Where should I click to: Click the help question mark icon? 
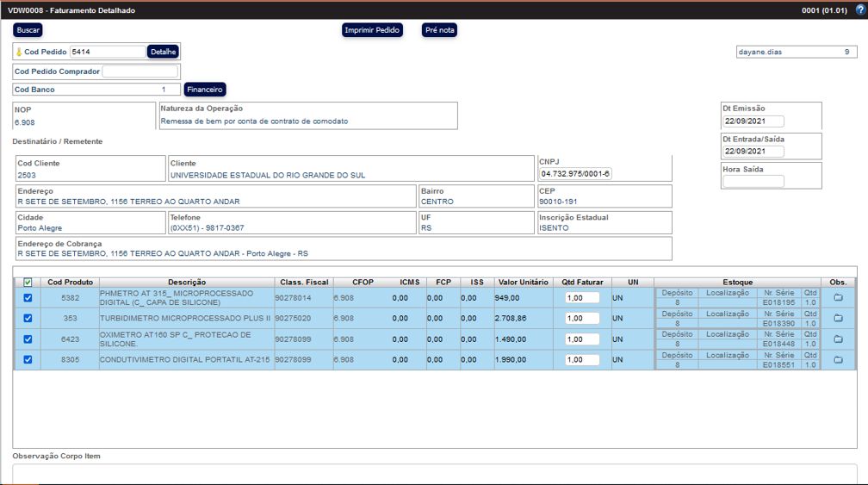[x=859, y=10]
